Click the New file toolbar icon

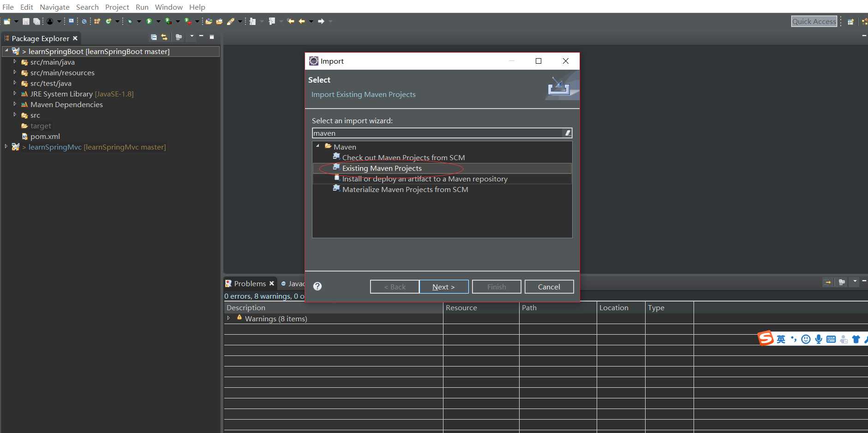pos(7,21)
